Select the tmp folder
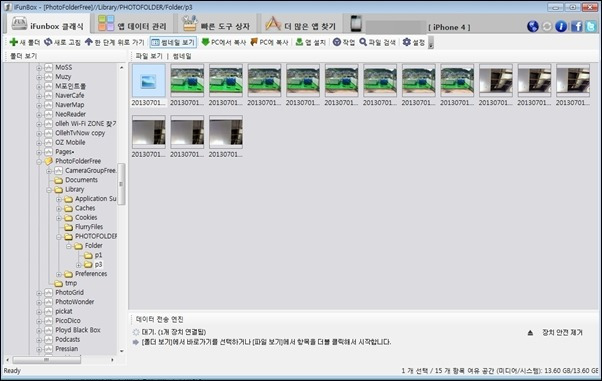The width and height of the screenshot is (602, 381). pyautogui.click(x=71, y=283)
